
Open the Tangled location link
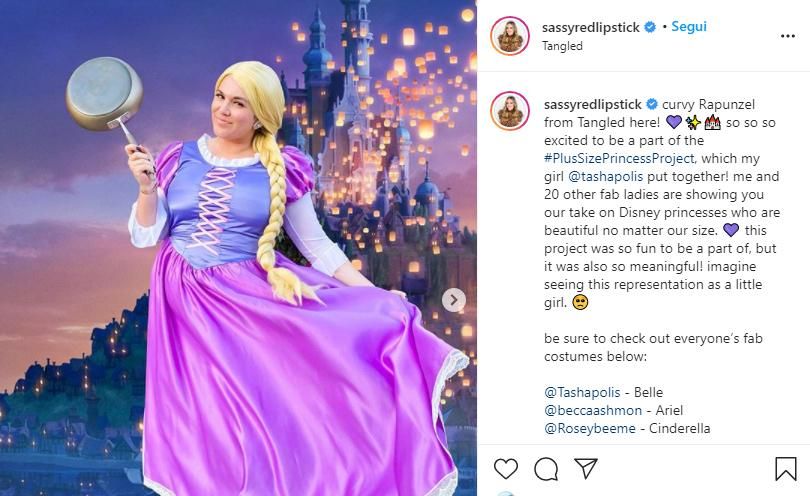point(562,46)
